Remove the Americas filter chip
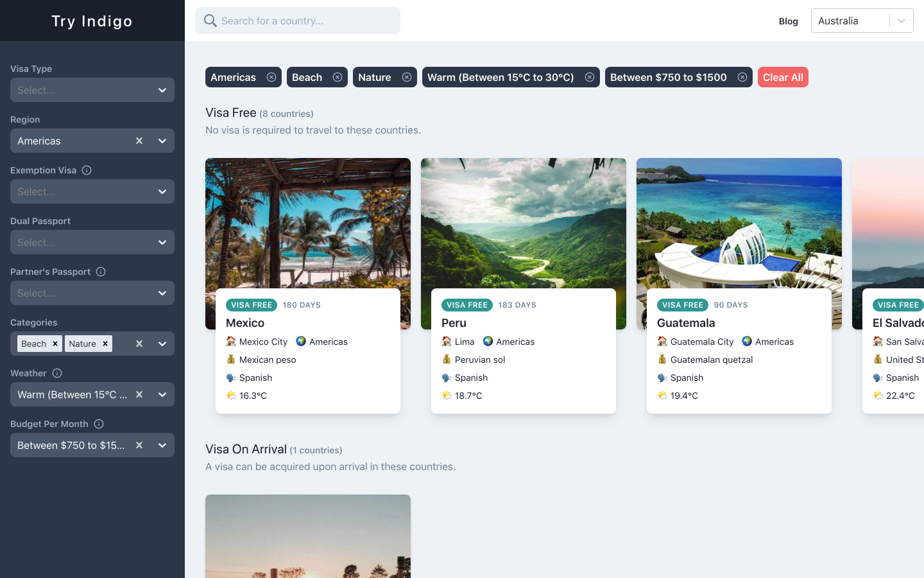 tap(271, 77)
